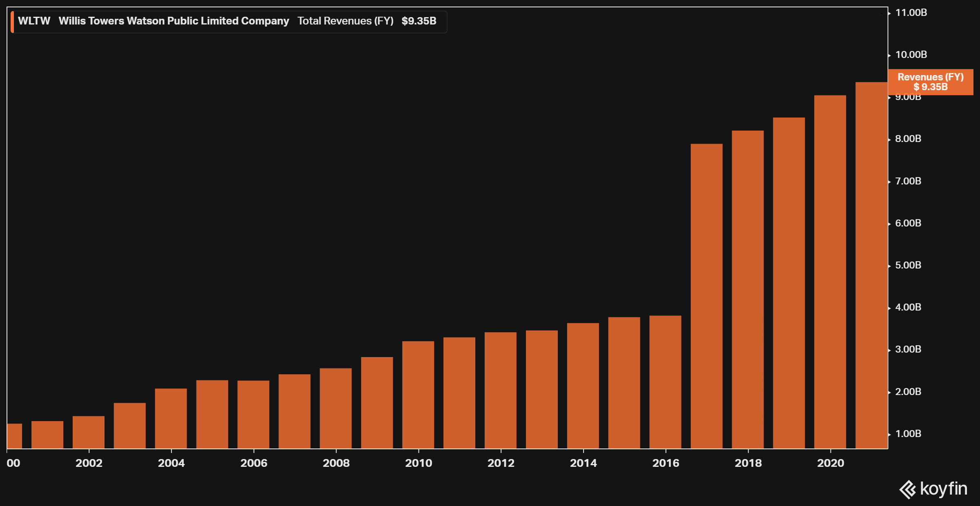Viewport: 980px width, 506px height.
Task: Click the 2018 x-axis label
Action: click(x=748, y=463)
